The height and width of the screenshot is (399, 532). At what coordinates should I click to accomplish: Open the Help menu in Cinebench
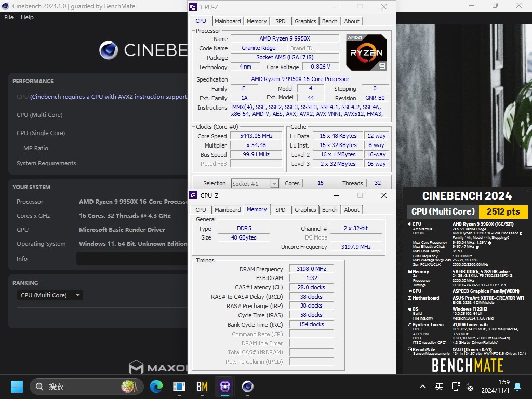coord(27,17)
